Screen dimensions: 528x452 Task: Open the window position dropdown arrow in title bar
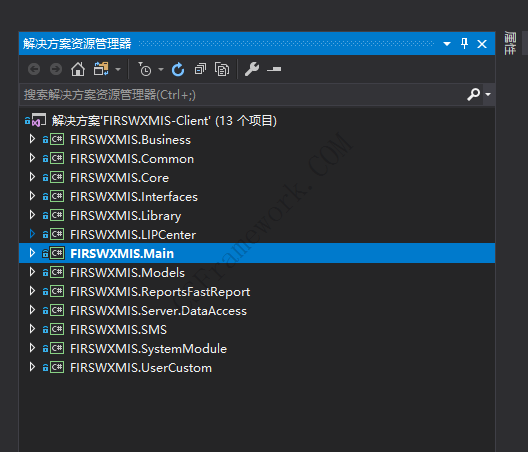click(447, 44)
